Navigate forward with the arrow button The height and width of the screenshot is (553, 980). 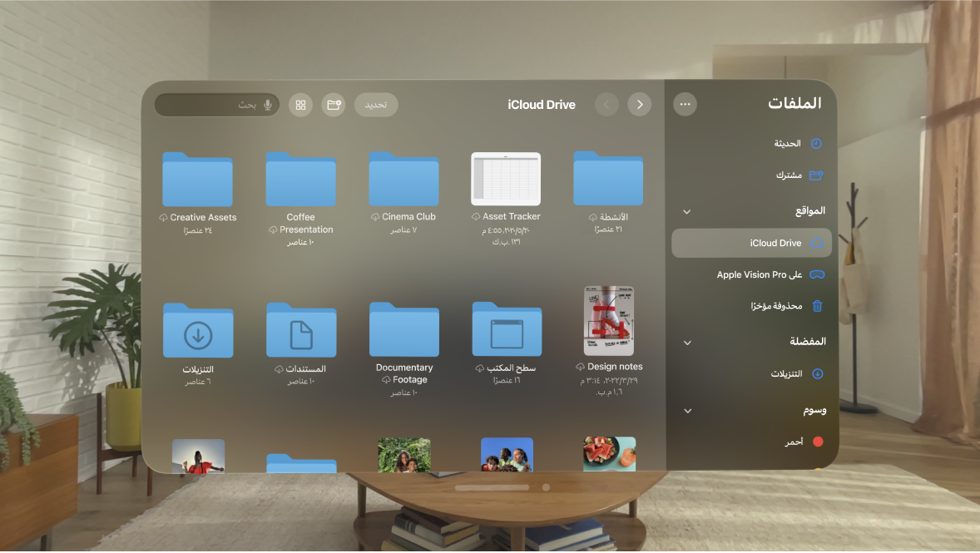(639, 104)
